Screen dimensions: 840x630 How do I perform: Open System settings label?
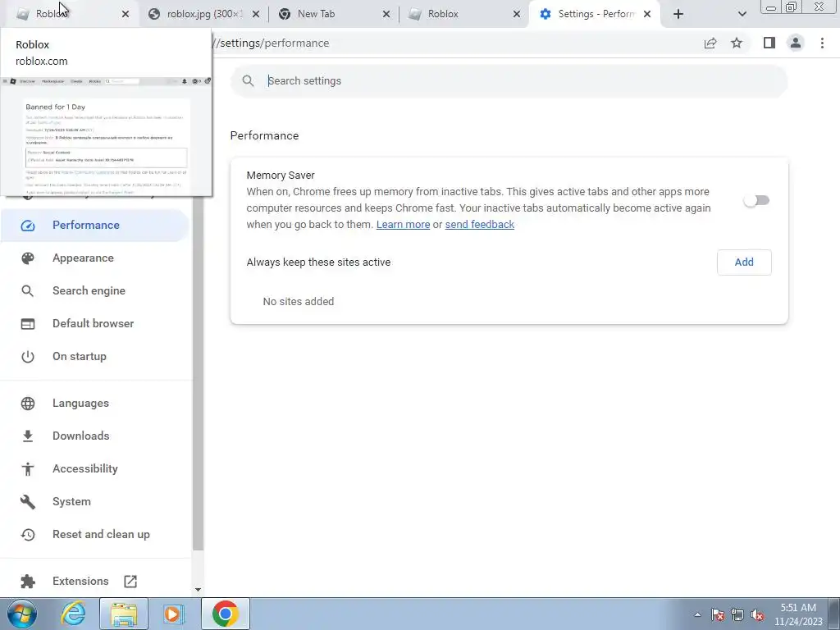coord(72,502)
